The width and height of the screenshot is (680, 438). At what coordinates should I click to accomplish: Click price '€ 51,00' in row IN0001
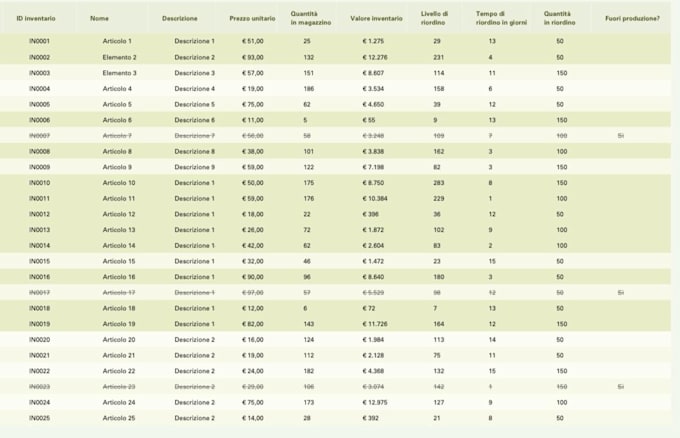tap(252, 41)
